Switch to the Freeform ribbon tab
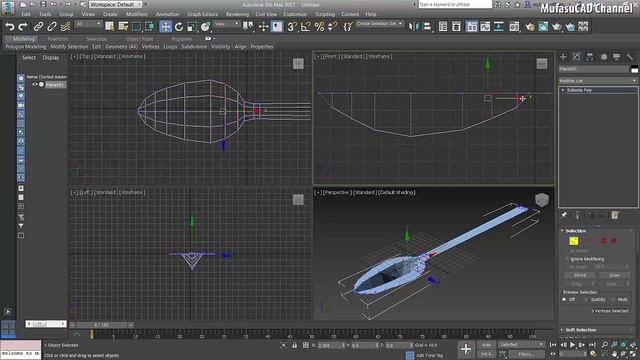Viewport: 640px width, 360px height. coord(58,39)
